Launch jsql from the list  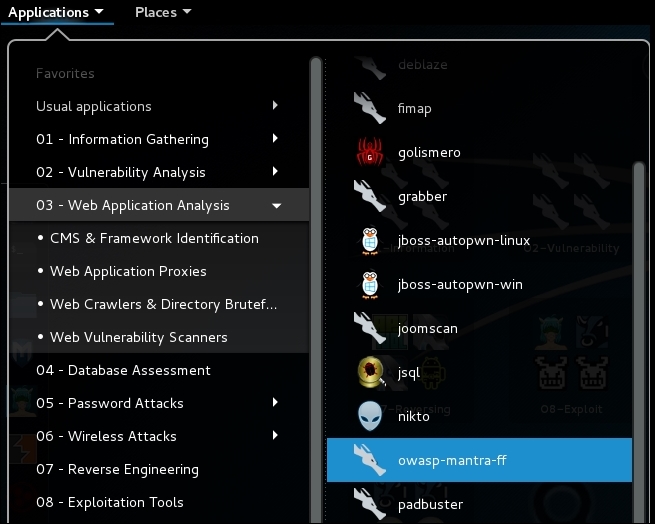click(x=479, y=372)
